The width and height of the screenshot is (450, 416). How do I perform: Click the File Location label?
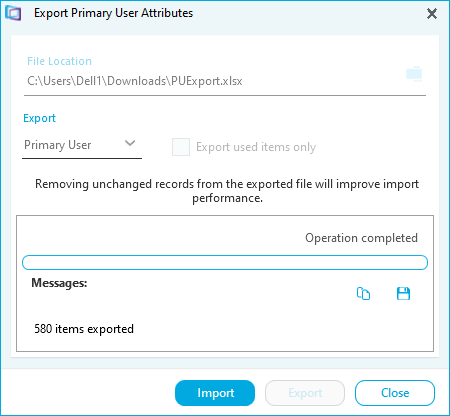pos(59,61)
